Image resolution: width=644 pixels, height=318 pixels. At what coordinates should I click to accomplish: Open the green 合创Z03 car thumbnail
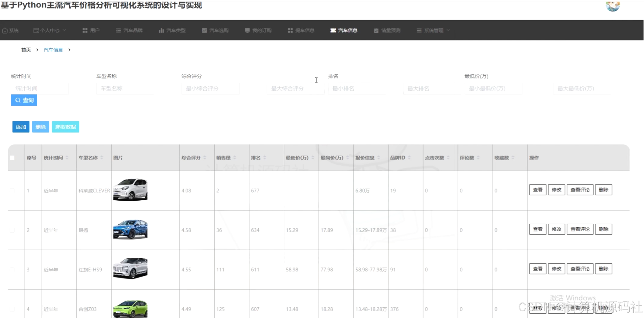[130, 309]
